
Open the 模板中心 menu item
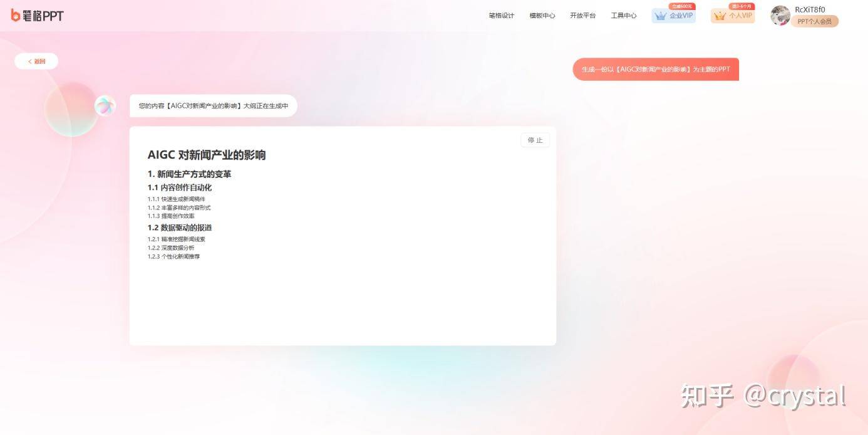(x=542, y=16)
